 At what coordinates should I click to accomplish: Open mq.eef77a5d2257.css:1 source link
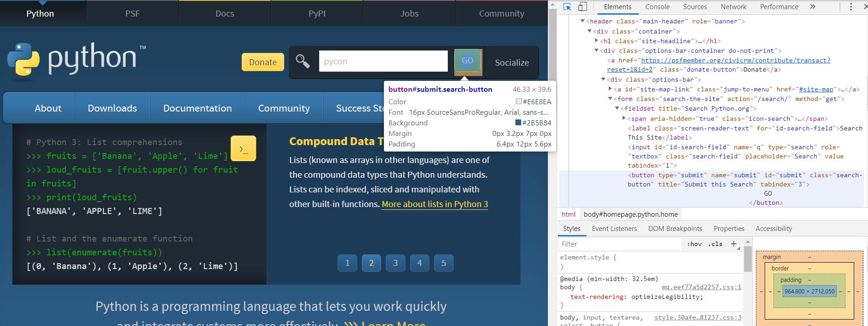pyautogui.click(x=701, y=287)
